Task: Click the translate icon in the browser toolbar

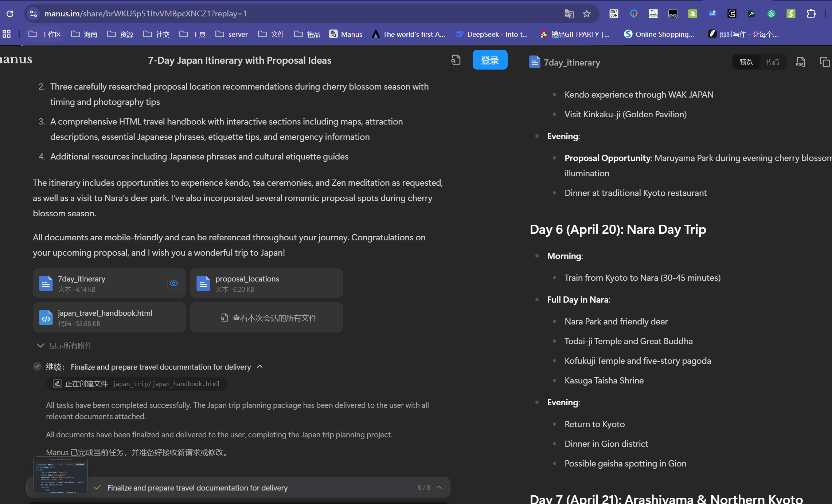Action: [x=569, y=13]
